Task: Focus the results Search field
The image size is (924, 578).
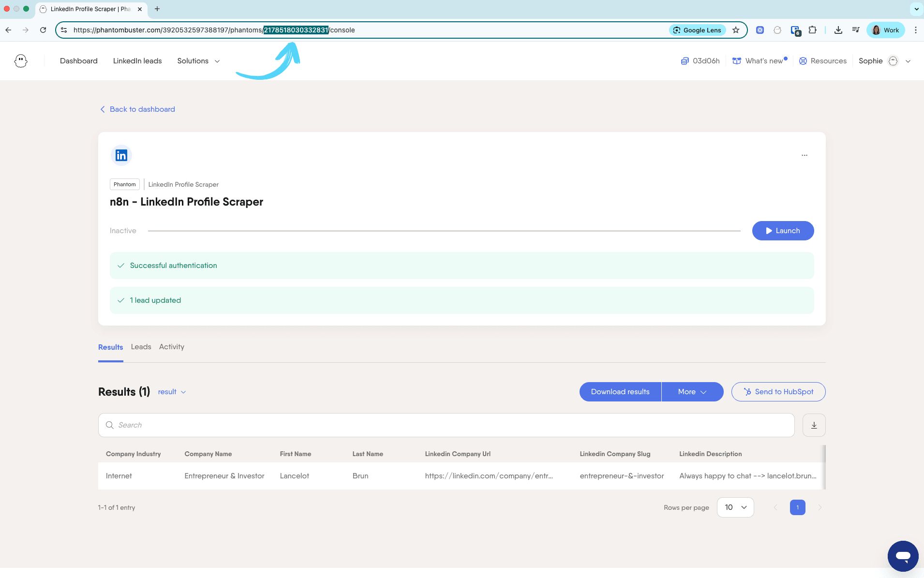Action: (446, 425)
